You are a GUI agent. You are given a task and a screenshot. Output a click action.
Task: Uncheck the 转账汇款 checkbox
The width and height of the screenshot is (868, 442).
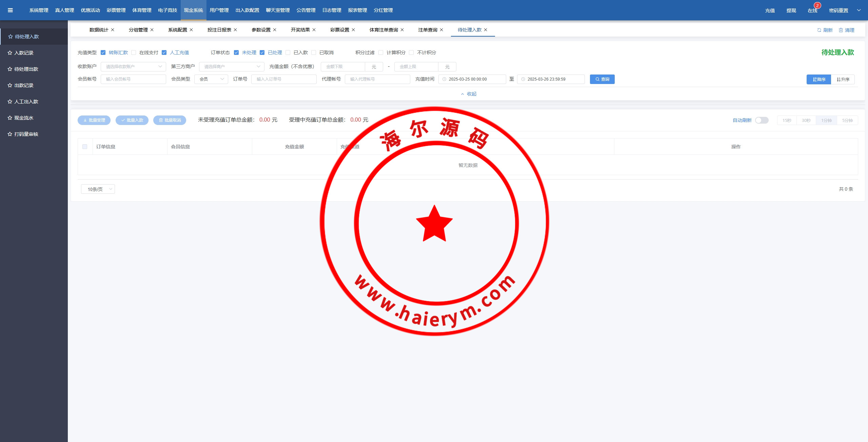tap(103, 52)
